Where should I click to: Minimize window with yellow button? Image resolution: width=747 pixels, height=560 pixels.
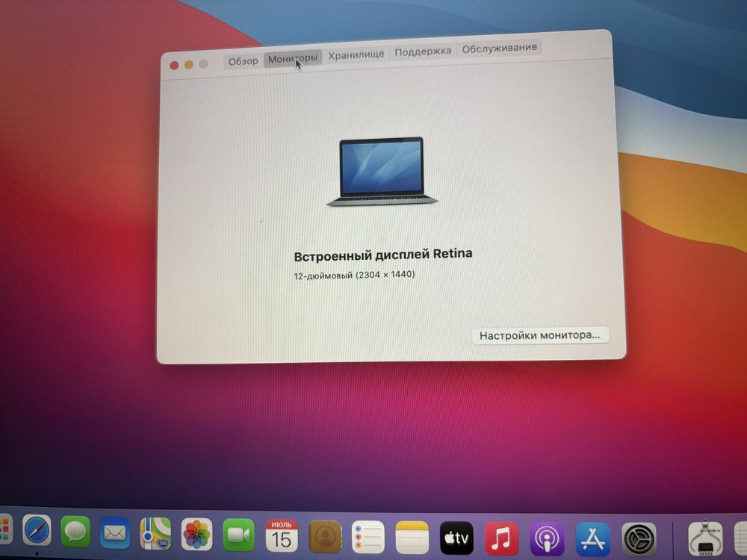click(x=189, y=65)
